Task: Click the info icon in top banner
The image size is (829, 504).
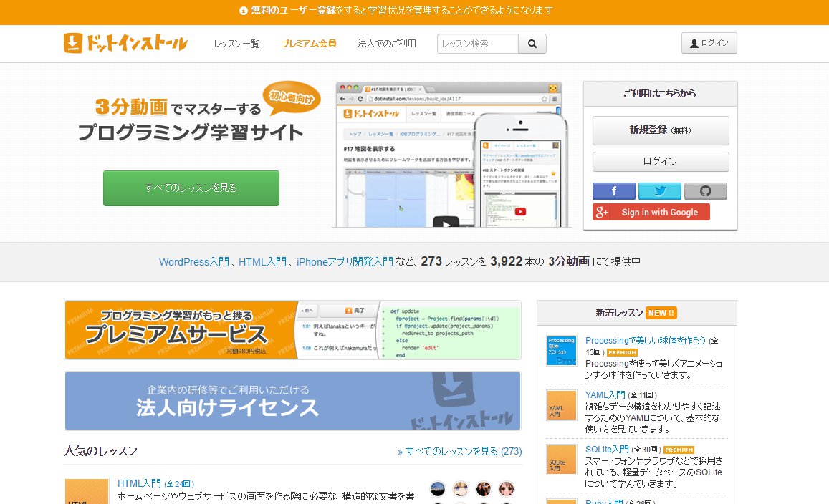Action: click(x=243, y=11)
